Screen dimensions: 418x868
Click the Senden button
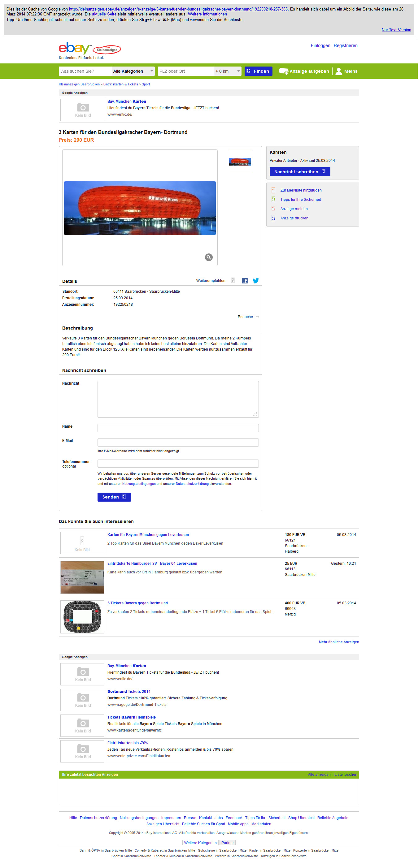(x=114, y=497)
